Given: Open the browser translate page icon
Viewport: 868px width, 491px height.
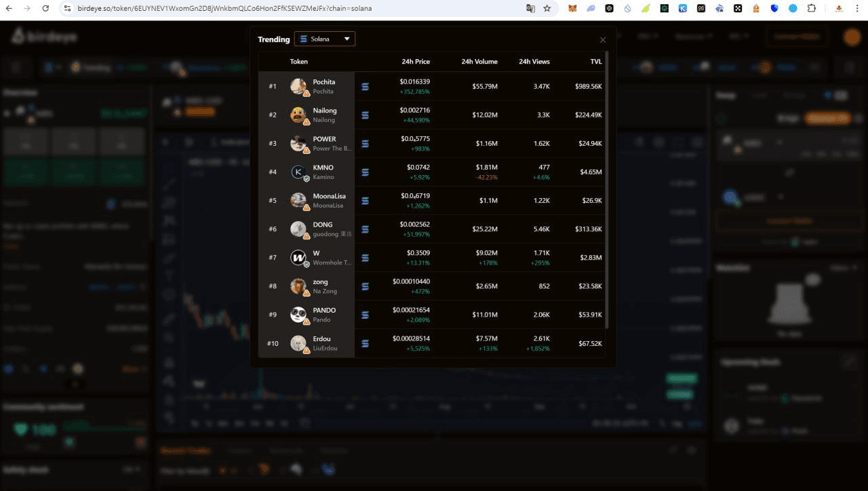Looking at the screenshot, I should tap(530, 8).
